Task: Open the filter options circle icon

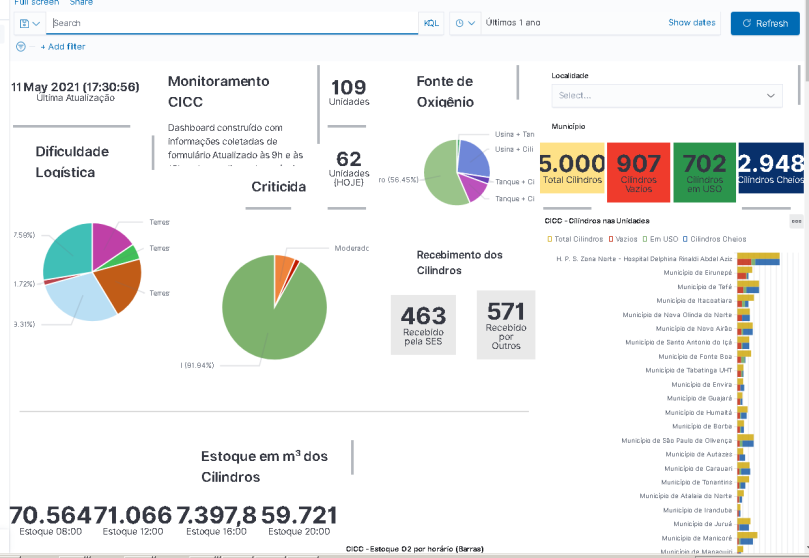Action: coord(21,46)
